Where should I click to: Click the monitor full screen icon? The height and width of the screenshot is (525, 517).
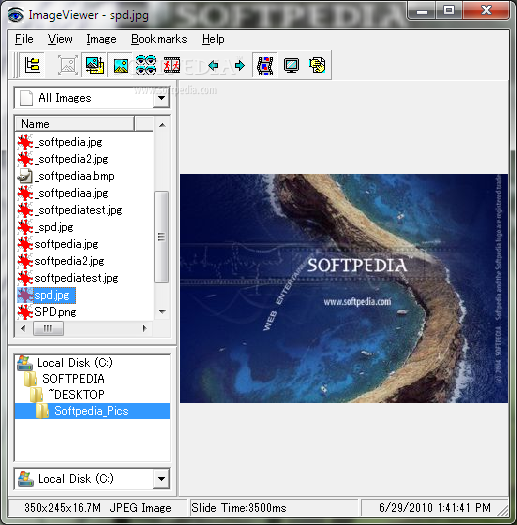click(x=291, y=65)
